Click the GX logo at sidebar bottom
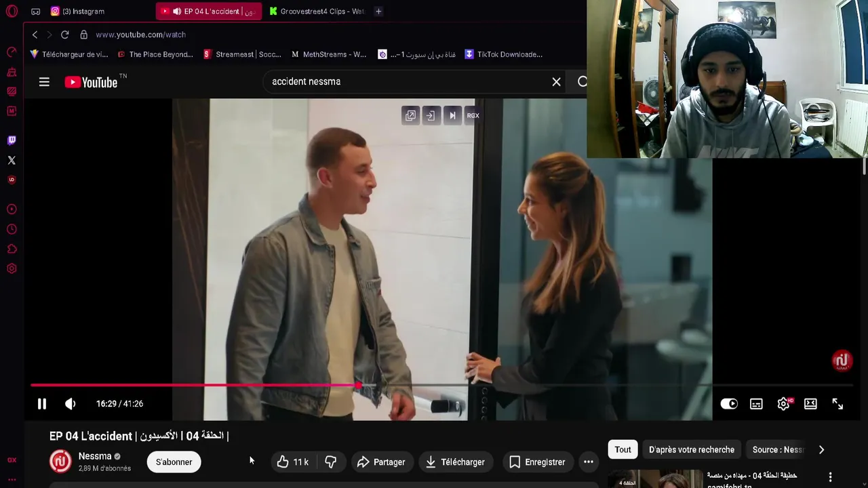Screen dimensions: 868x488 point(12,460)
